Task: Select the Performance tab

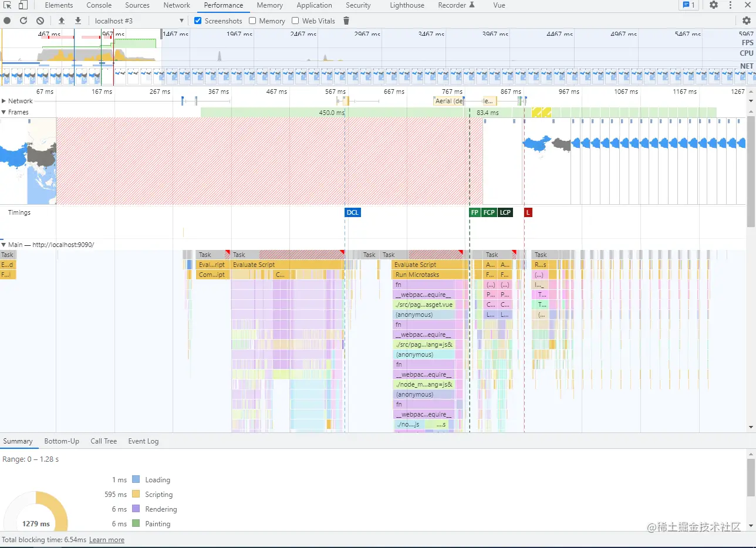Action: point(224,5)
